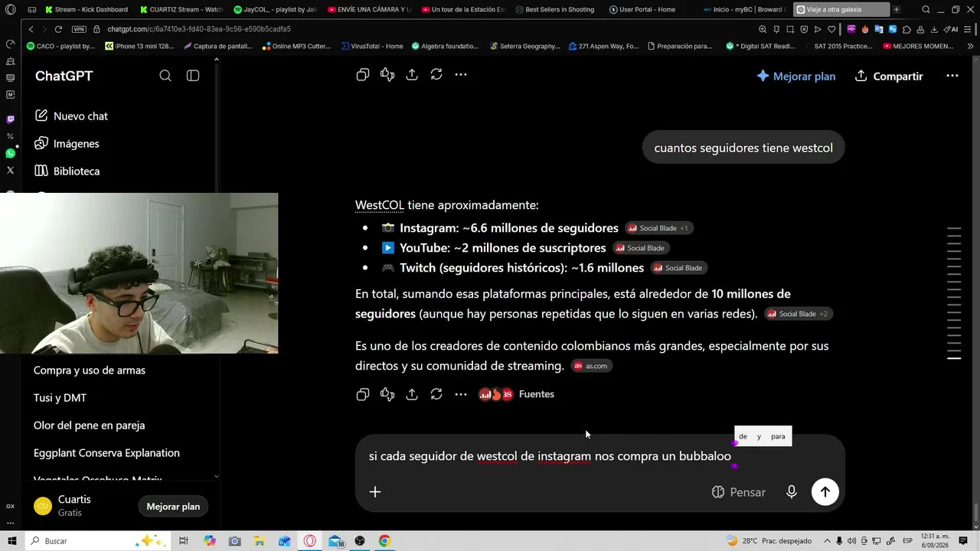Open Opera sidebar three-dot settings

[x=11, y=523]
